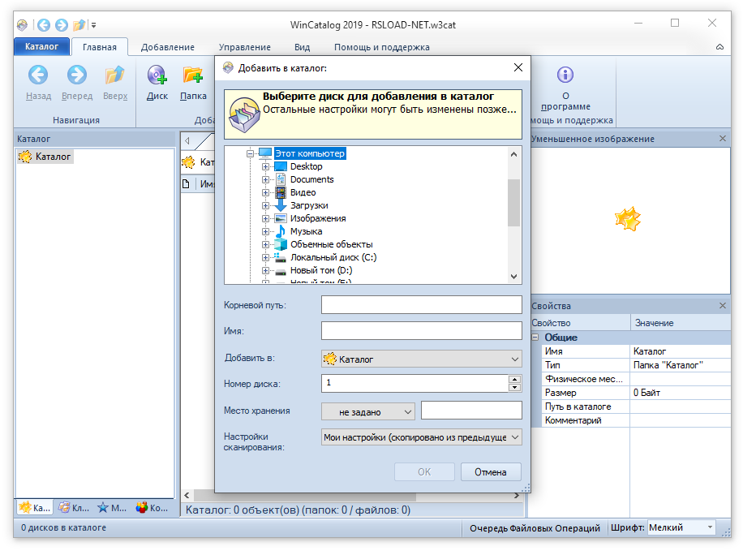
Task: Switch to the Кл... bottom panel tab
Action: (x=73, y=507)
